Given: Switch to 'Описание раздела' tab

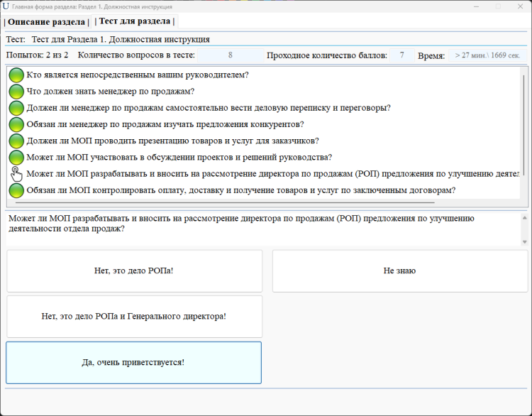Looking at the screenshot, I should pyautogui.click(x=47, y=22).
